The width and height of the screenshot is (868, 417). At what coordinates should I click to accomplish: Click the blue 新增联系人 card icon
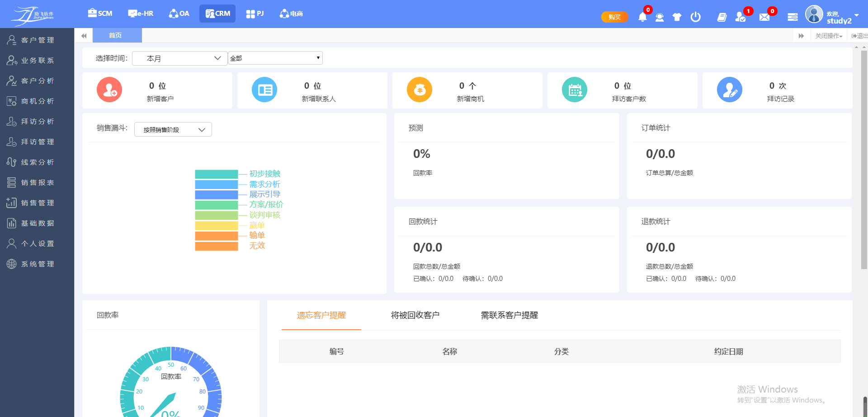[264, 90]
